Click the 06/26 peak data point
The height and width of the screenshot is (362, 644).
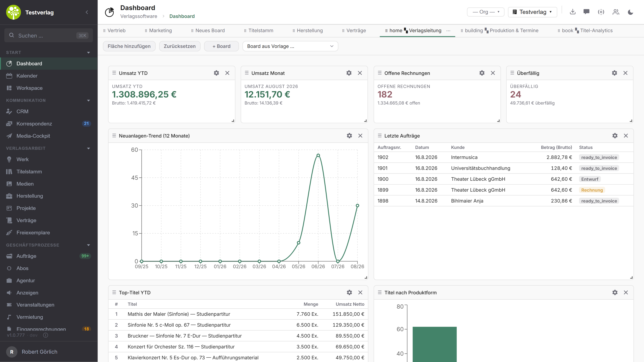click(318, 155)
